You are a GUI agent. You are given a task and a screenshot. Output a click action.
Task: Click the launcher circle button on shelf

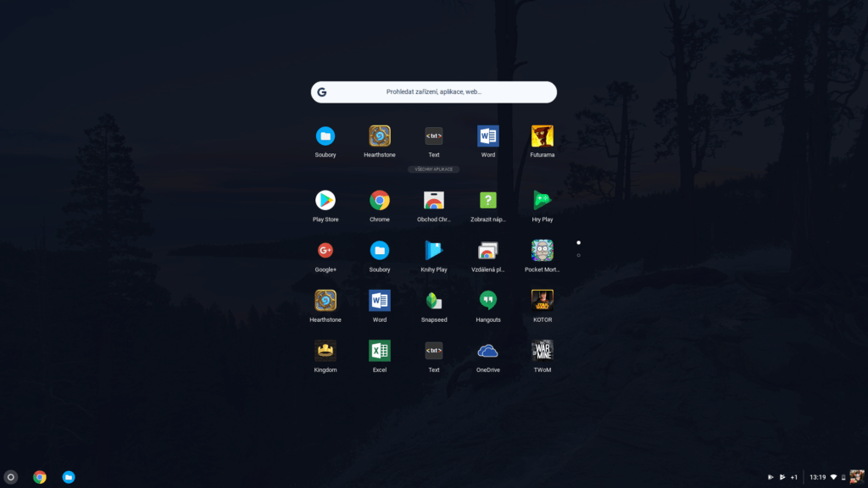[11, 477]
